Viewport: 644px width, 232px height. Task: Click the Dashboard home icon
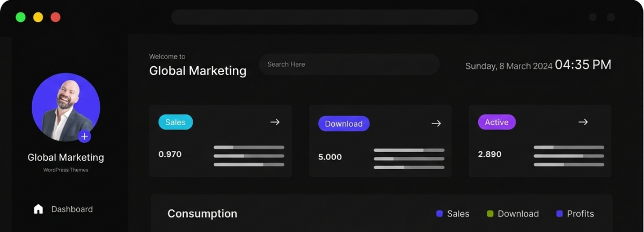pos(38,209)
